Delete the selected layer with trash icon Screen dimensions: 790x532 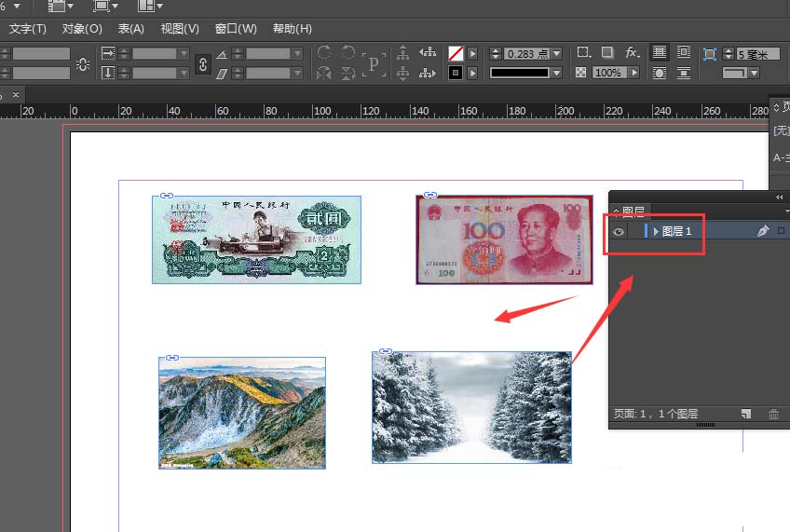point(773,414)
